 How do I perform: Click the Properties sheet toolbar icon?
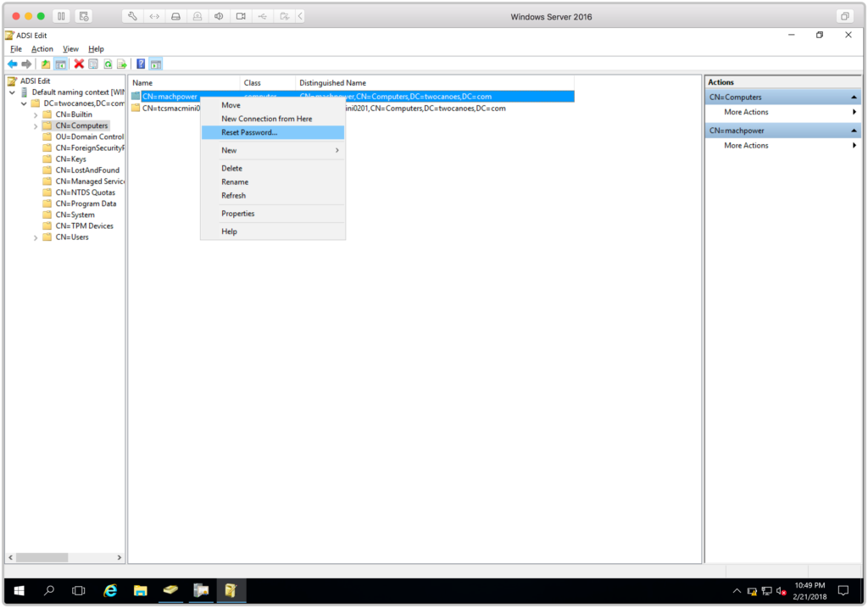(x=93, y=64)
